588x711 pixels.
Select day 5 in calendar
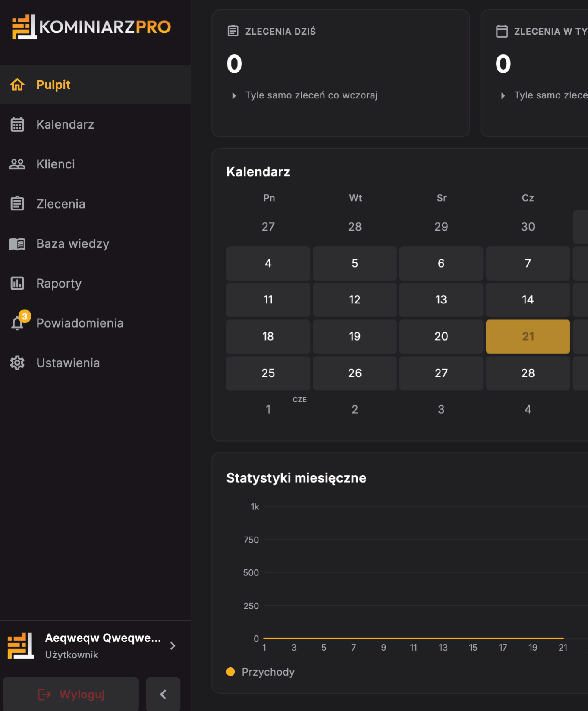355,263
